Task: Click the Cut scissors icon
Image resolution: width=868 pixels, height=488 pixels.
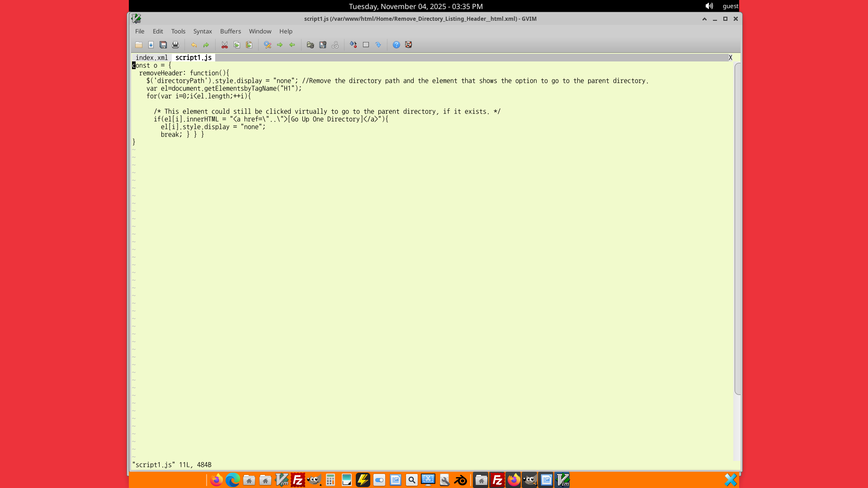Action: tap(225, 45)
